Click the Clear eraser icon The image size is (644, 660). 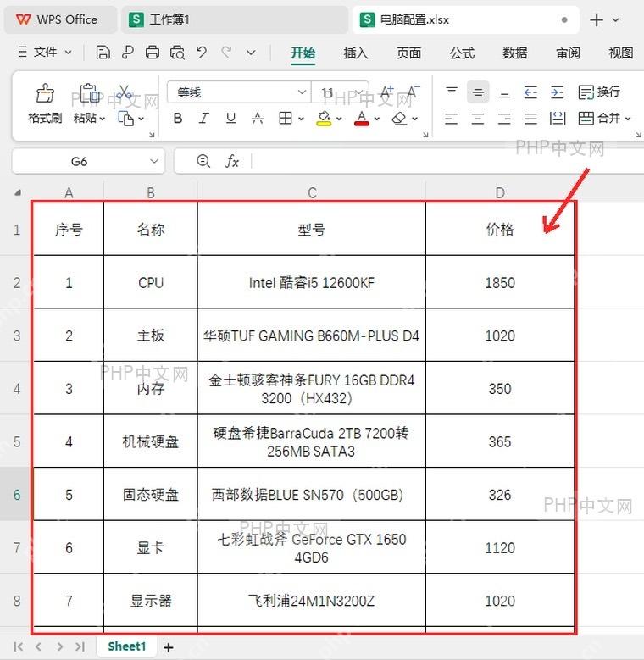pos(399,119)
